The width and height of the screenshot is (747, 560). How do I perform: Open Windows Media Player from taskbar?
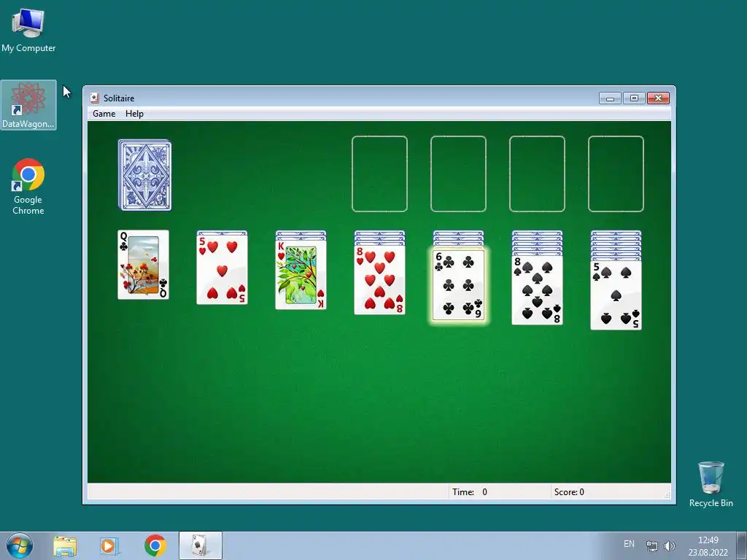(x=109, y=545)
